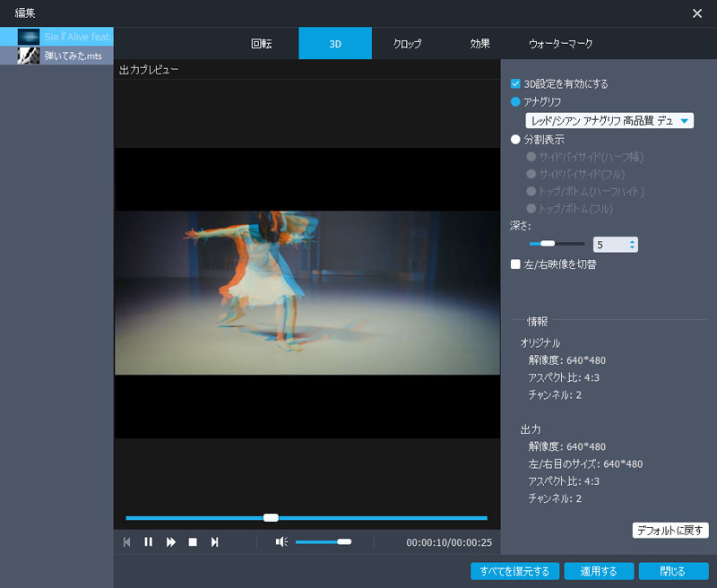Image resolution: width=717 pixels, height=588 pixels.
Task: Jump to the previous frame icon
Action: [127, 541]
